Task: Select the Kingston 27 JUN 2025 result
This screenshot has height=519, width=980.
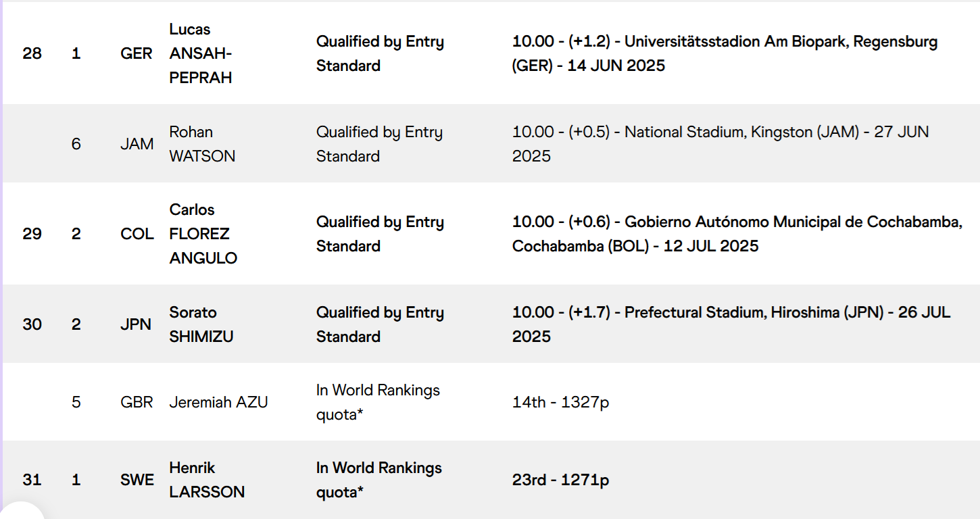Action: (720, 144)
